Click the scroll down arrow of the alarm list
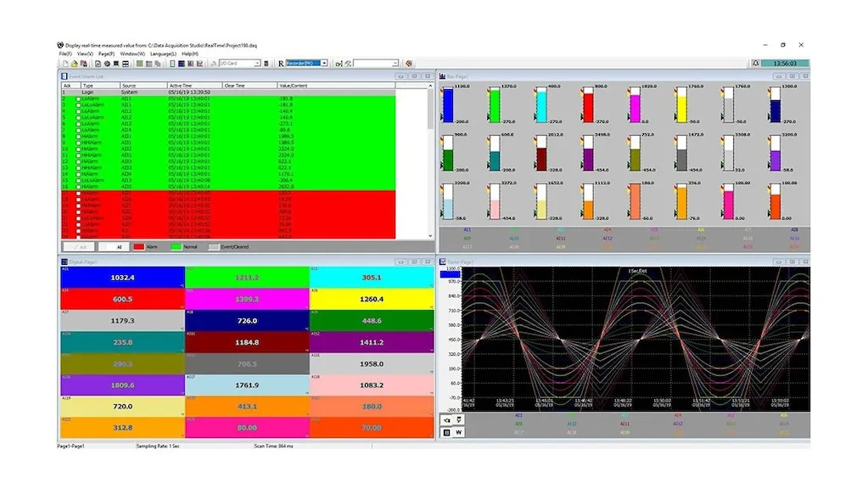The height and width of the screenshot is (489, 868). pos(430,236)
